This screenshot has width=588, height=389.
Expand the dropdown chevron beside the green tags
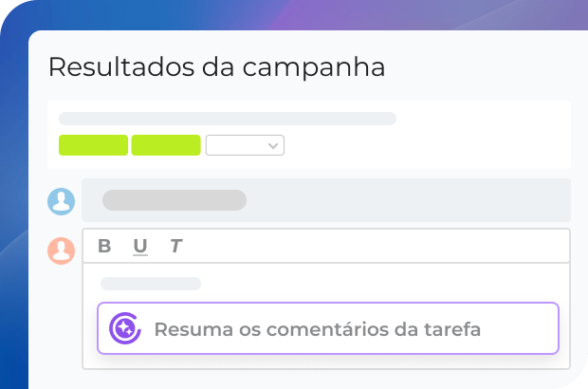[273, 145]
